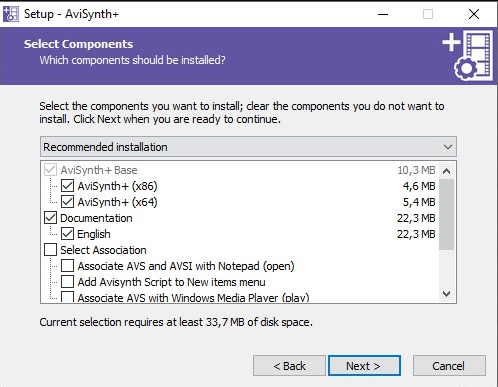Click the '10,3 MB' size value

(416, 170)
